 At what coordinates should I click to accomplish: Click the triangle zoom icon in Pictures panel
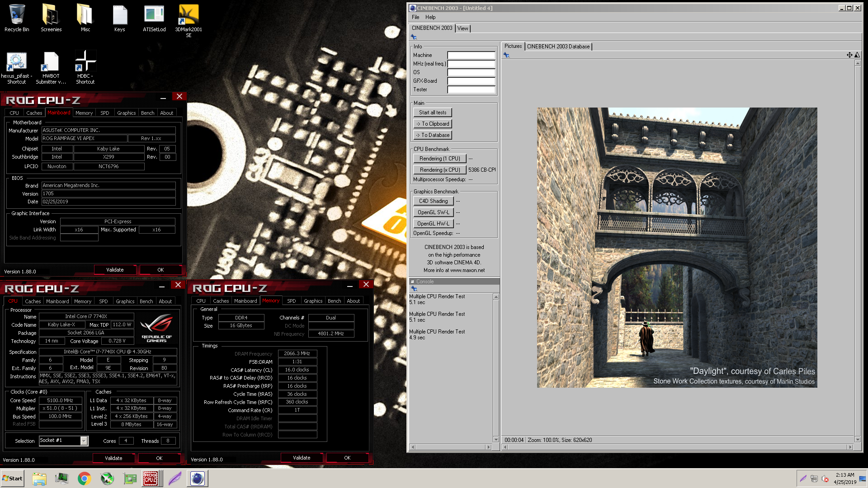point(857,55)
